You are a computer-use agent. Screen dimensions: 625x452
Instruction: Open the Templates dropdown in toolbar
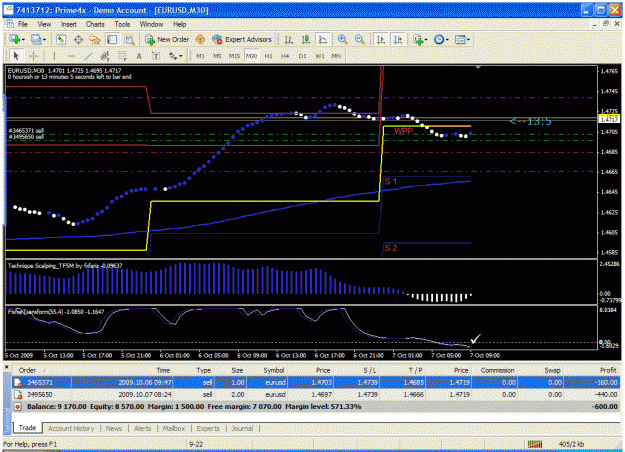(x=463, y=39)
